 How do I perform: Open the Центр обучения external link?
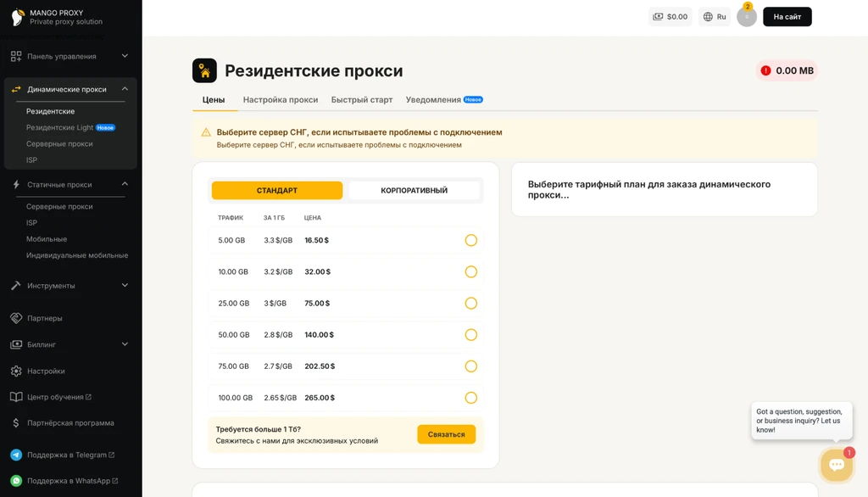click(59, 397)
